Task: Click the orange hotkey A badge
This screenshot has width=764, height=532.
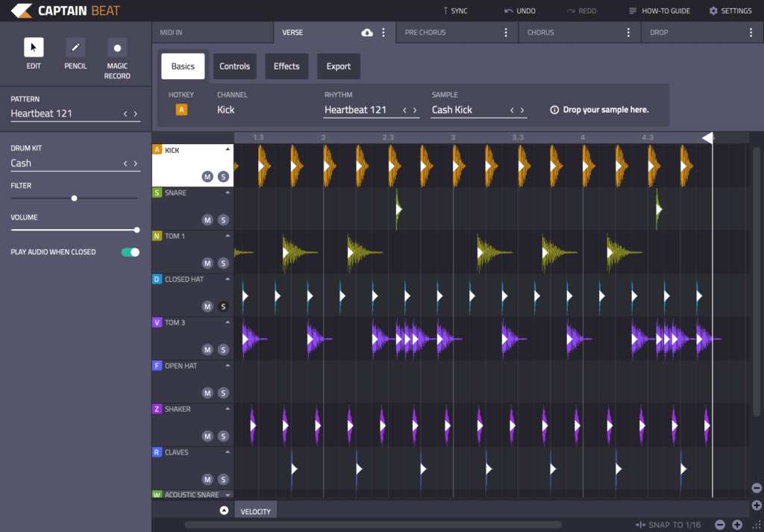Action: pyautogui.click(x=181, y=110)
